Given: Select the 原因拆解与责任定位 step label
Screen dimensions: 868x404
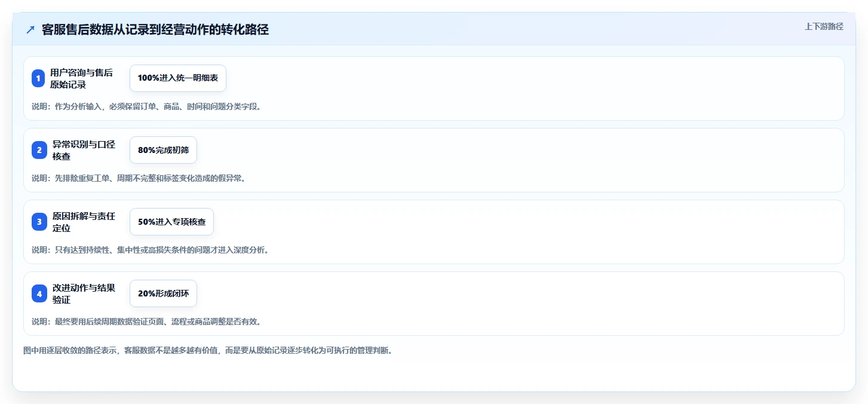Looking at the screenshot, I should (84, 222).
